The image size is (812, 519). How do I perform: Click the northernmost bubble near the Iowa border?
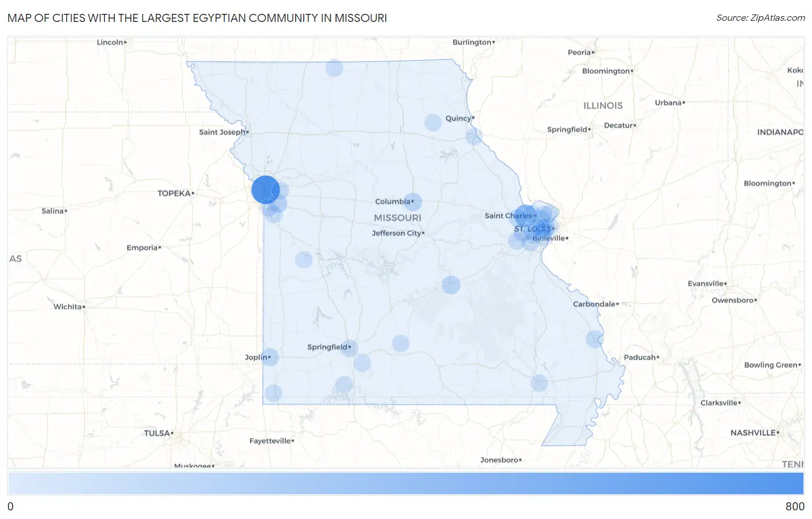coord(334,68)
